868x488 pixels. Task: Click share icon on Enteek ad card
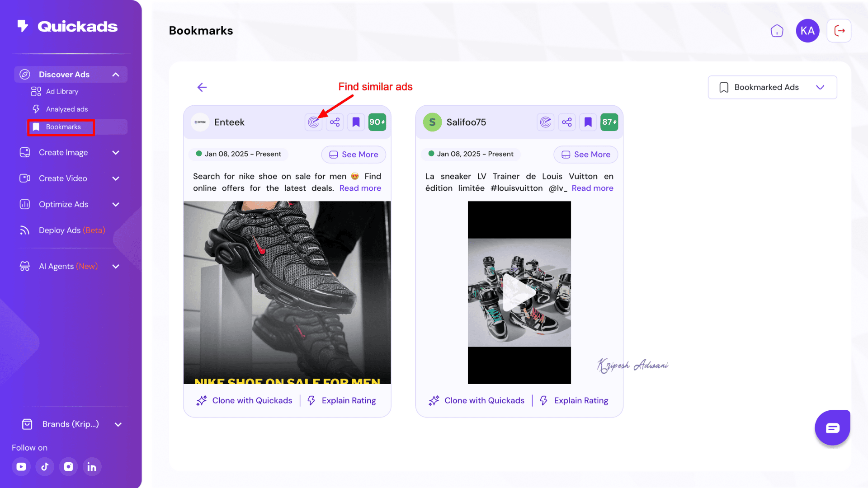[335, 122]
